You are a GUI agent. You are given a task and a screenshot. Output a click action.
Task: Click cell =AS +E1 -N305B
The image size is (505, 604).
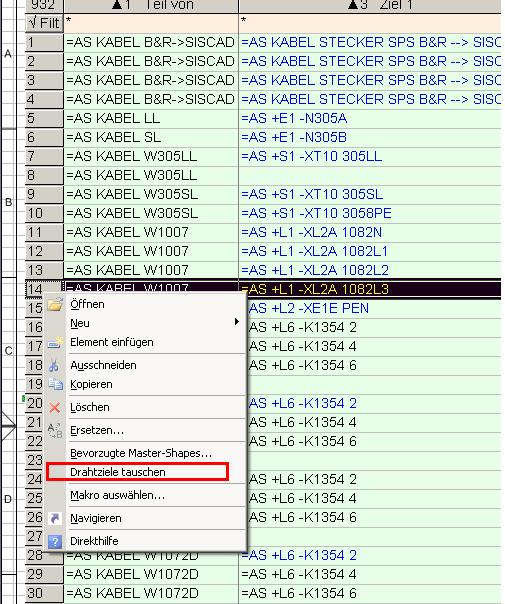pyautogui.click(x=370, y=137)
